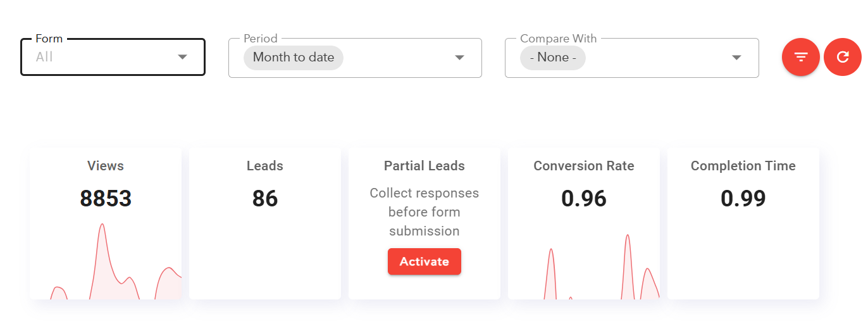This screenshot has height=333, width=868.
Task: Expand the Compare With dropdown arrow
Action: [x=736, y=58]
